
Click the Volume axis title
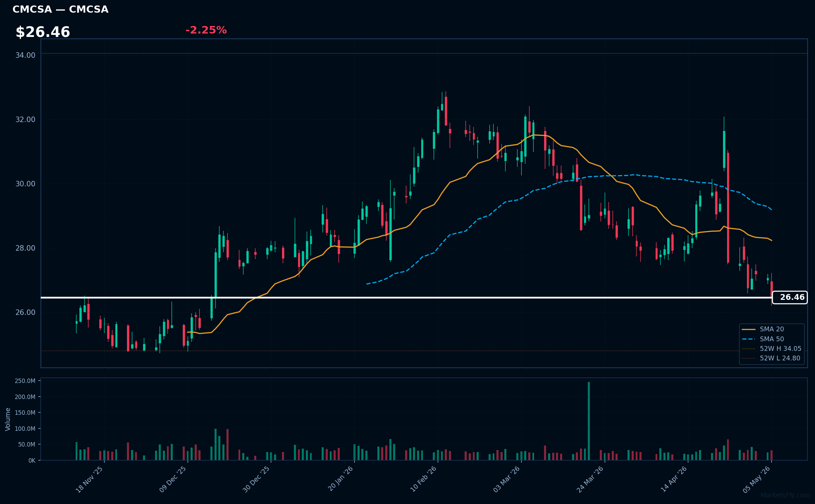(8, 419)
